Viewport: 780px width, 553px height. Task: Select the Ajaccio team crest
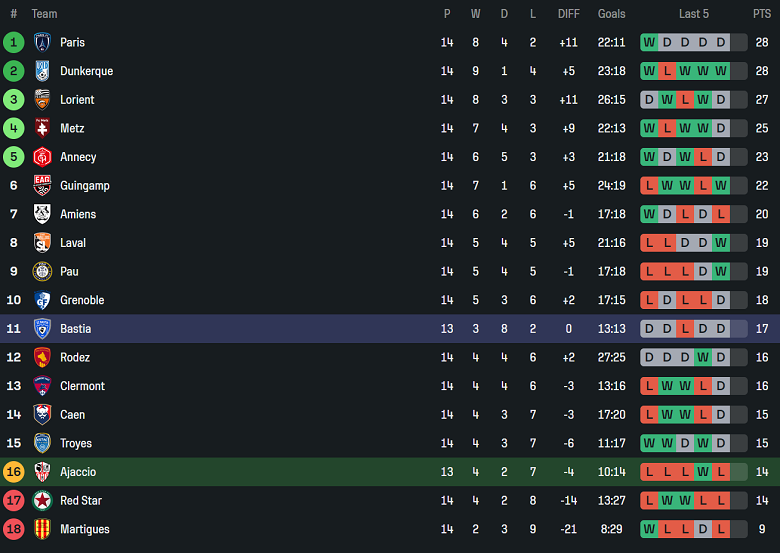tap(42, 472)
